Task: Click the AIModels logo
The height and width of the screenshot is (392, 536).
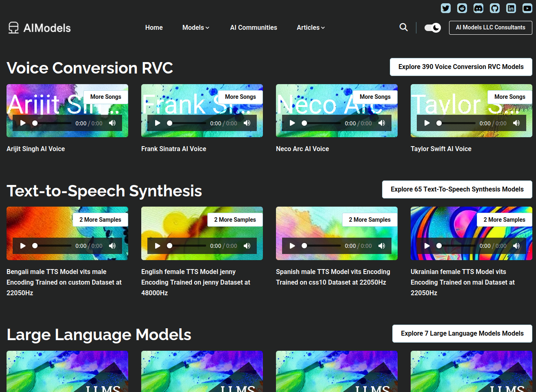Action: tap(40, 28)
